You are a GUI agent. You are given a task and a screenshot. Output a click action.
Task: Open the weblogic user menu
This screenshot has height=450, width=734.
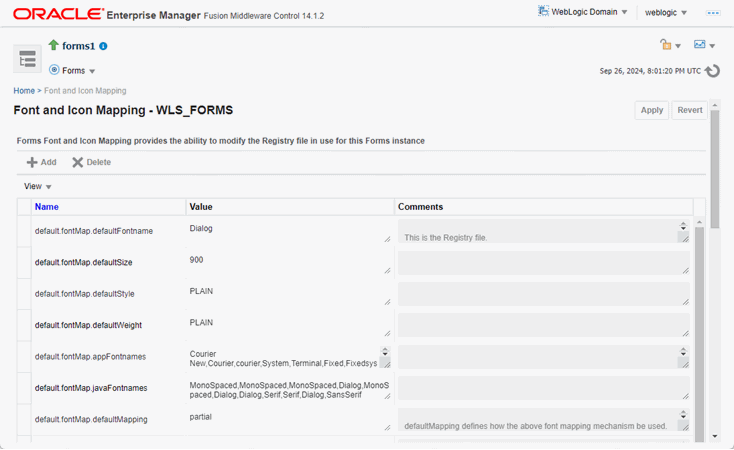coord(666,13)
